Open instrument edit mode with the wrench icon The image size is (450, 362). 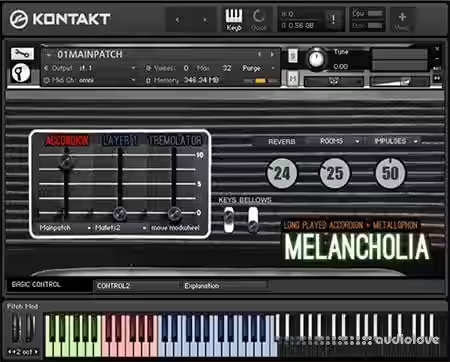pos(22,53)
